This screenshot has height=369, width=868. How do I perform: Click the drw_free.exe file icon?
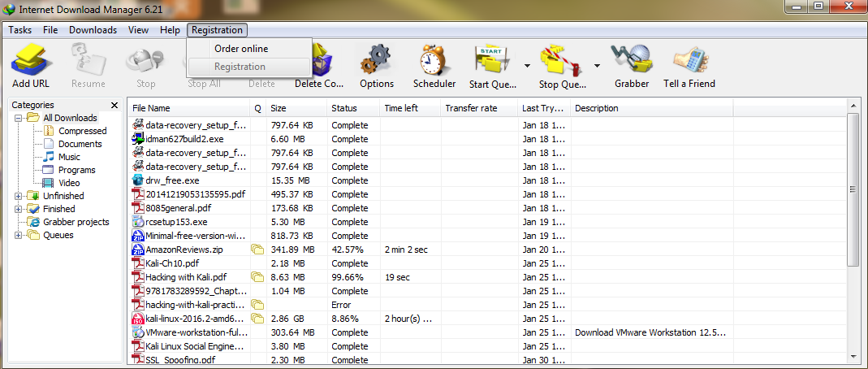coord(138,180)
